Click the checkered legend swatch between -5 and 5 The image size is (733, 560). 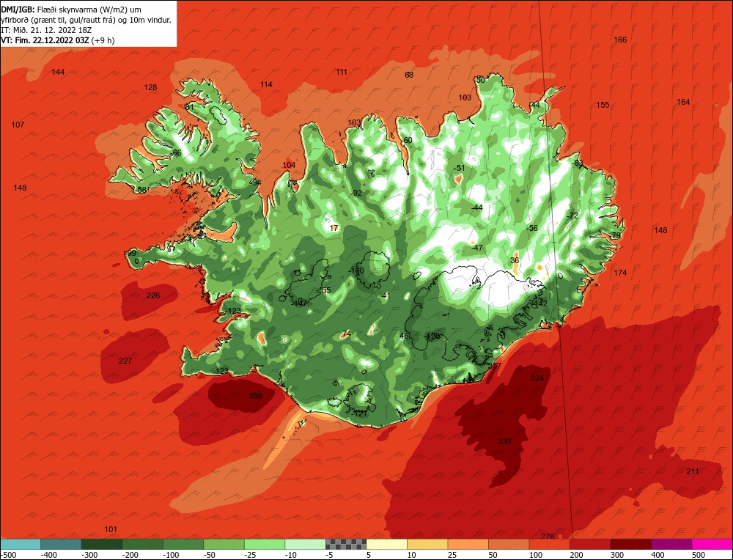pyautogui.click(x=346, y=544)
